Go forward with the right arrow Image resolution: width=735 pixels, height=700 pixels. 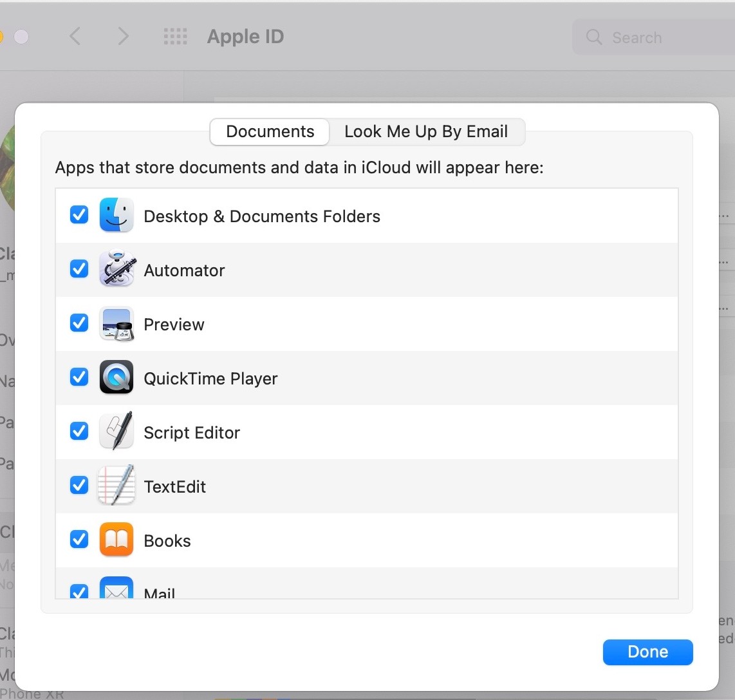tap(124, 36)
